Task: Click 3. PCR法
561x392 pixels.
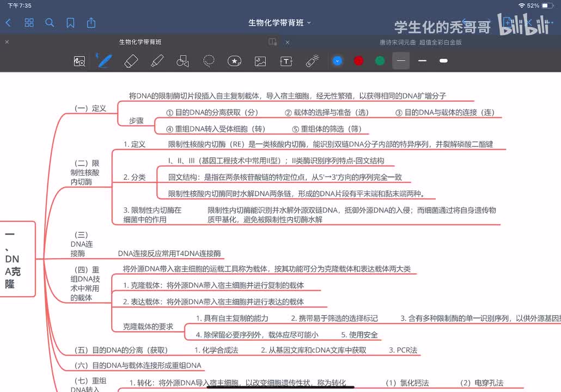Action: [403, 350]
